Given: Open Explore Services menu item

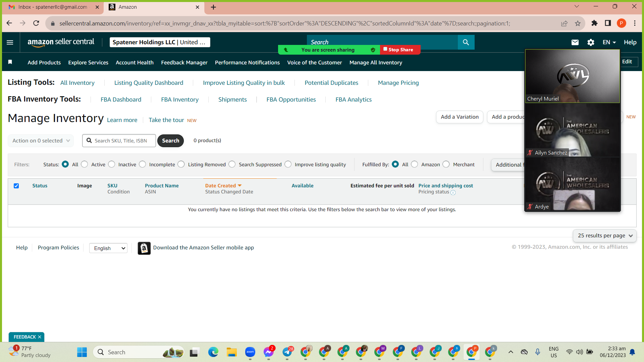Looking at the screenshot, I should click(88, 62).
